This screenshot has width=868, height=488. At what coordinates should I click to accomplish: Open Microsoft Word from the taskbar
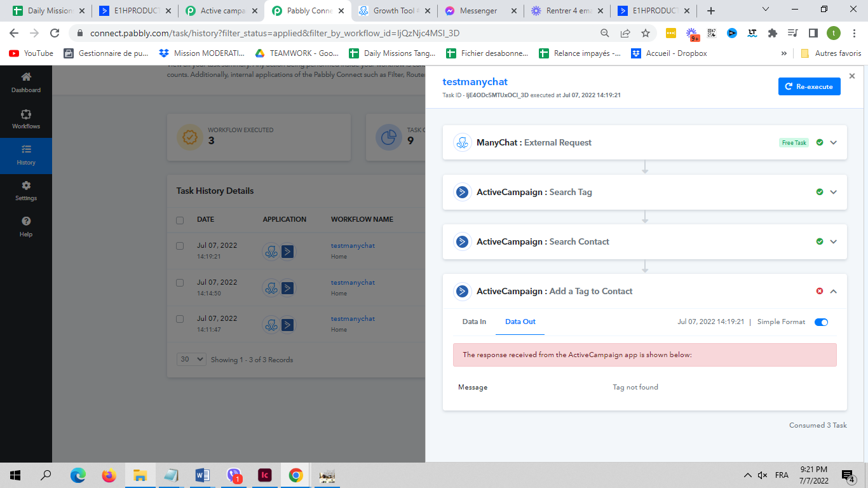(x=203, y=475)
